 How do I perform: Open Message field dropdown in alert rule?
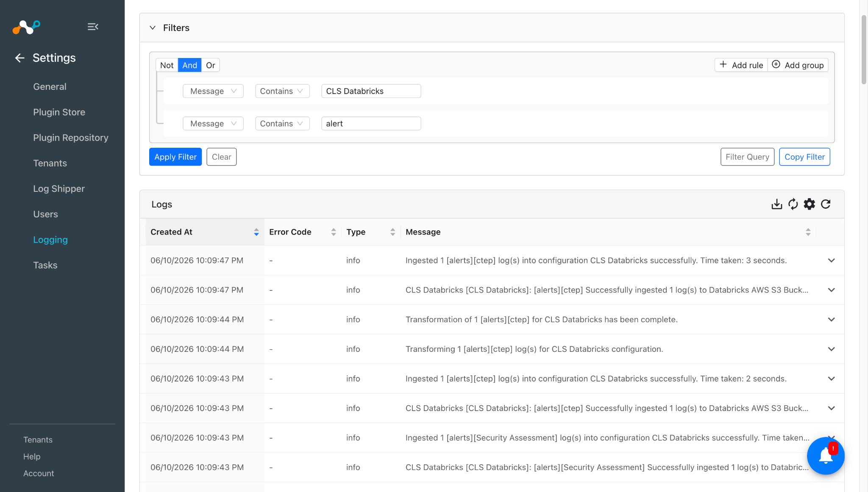coord(213,124)
